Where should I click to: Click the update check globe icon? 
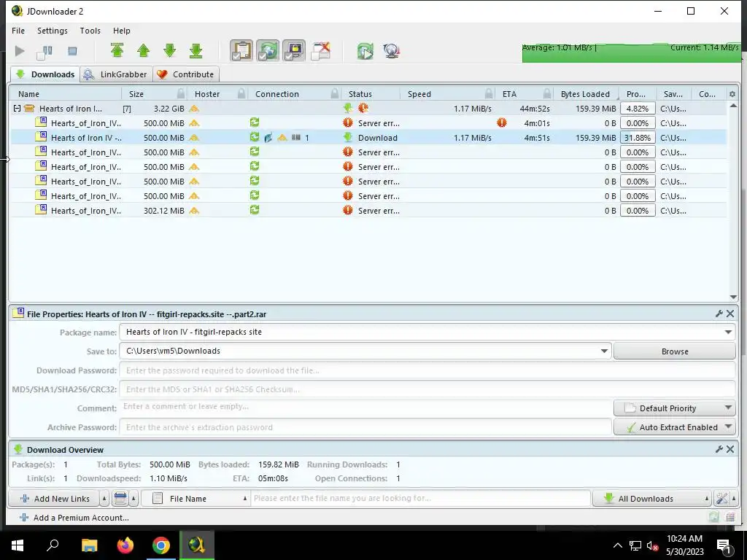pos(392,51)
